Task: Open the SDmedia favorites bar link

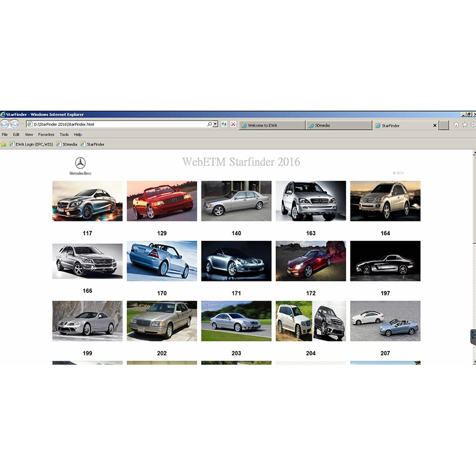Action: [x=67, y=145]
